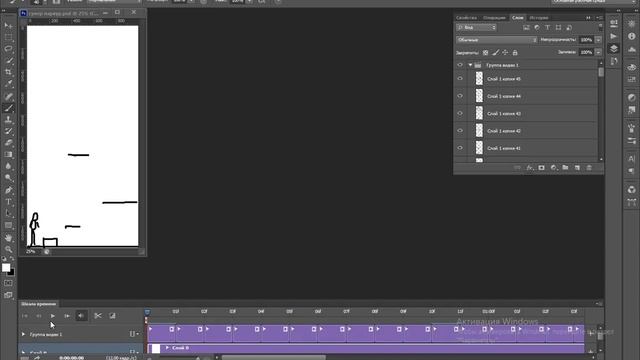Switch to the Операции tab

coord(494,18)
